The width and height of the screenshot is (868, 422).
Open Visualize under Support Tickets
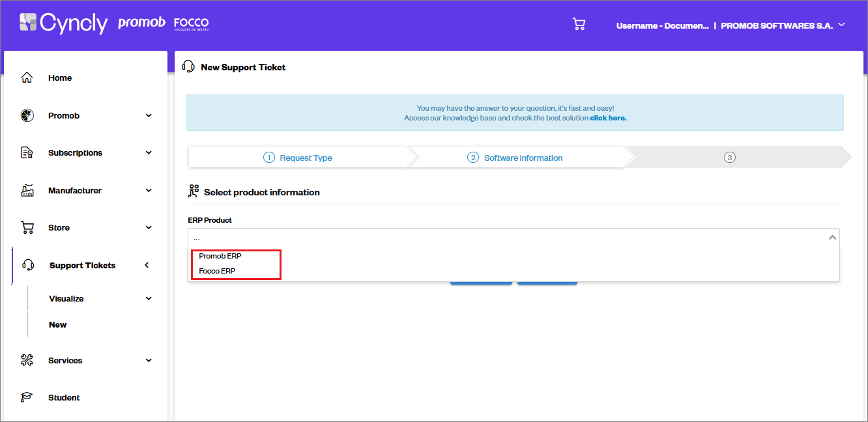(66, 298)
